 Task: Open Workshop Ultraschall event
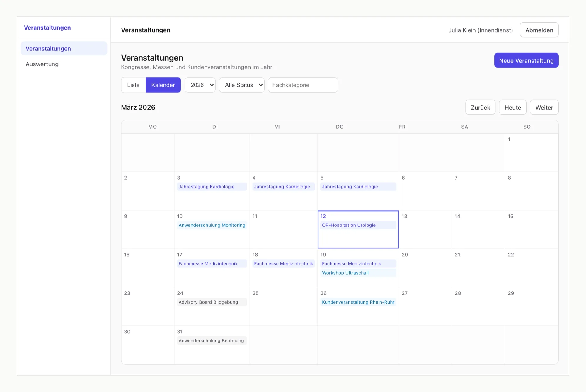[358, 273]
